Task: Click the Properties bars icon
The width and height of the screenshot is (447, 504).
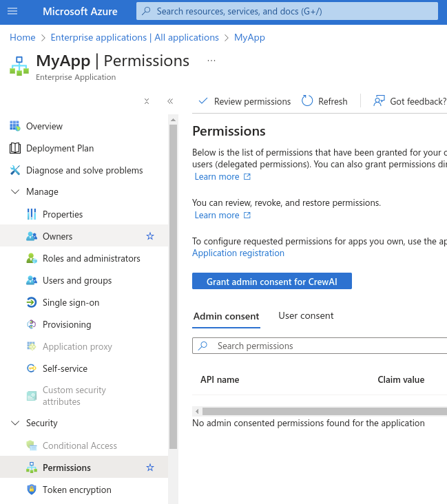Action: [x=32, y=214]
